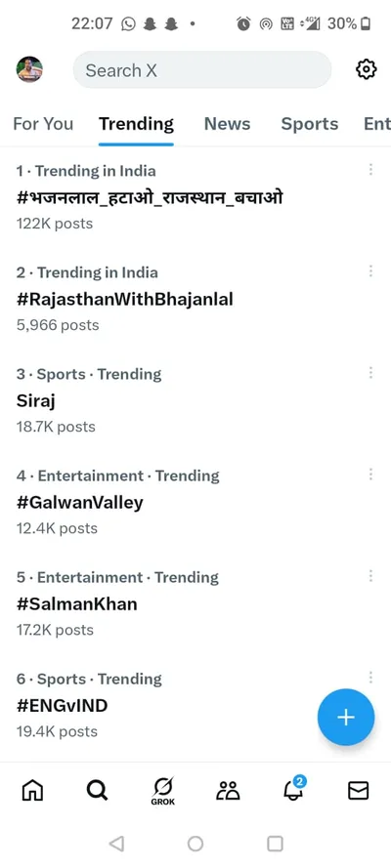Focus the Search X field

point(202,69)
